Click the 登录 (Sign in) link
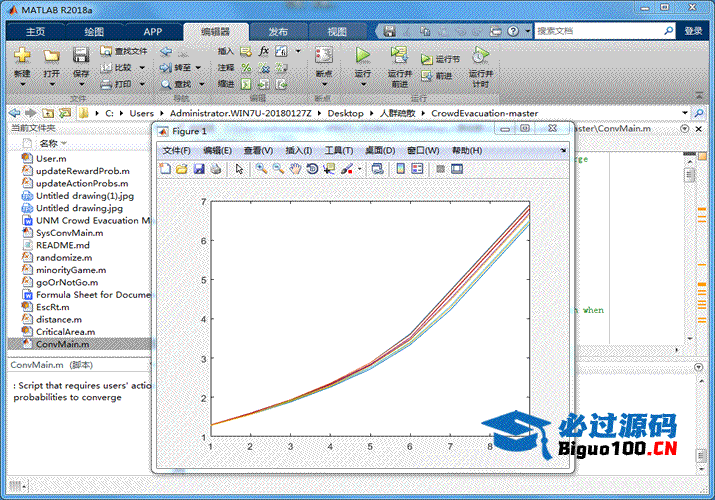Image resolution: width=715 pixels, height=500 pixels. tap(695, 31)
